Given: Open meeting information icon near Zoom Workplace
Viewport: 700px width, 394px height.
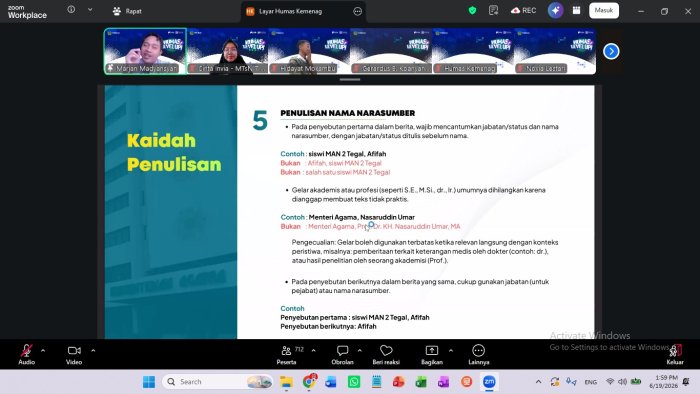Looking at the screenshot, I should pyautogui.click(x=71, y=9).
